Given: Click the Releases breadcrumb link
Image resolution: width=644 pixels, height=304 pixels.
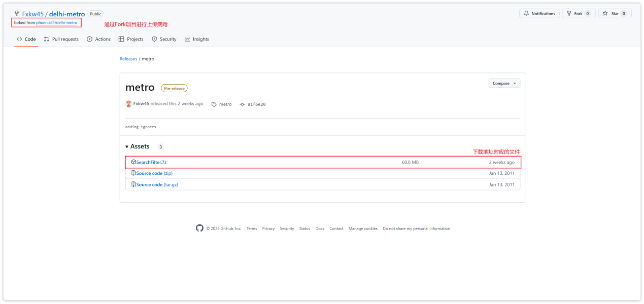Looking at the screenshot, I should click(128, 59).
